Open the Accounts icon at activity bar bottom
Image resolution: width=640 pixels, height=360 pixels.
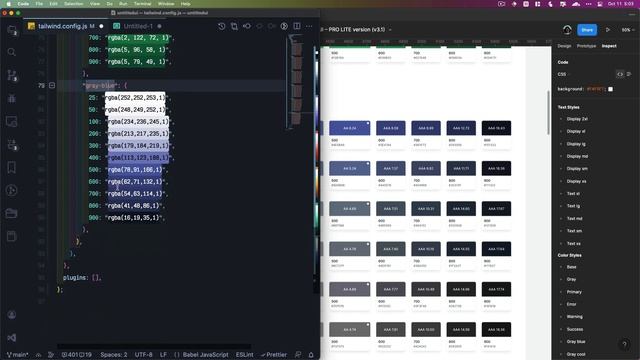[12, 315]
